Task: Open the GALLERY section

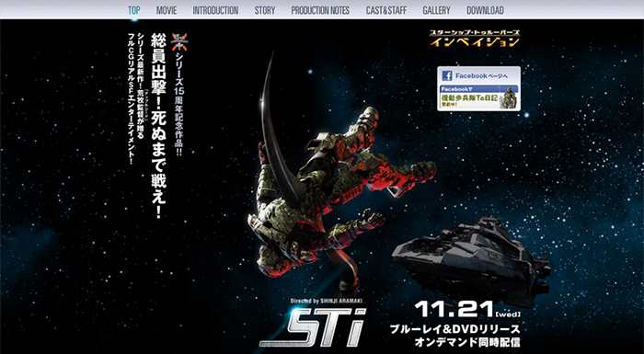Action: tap(437, 10)
